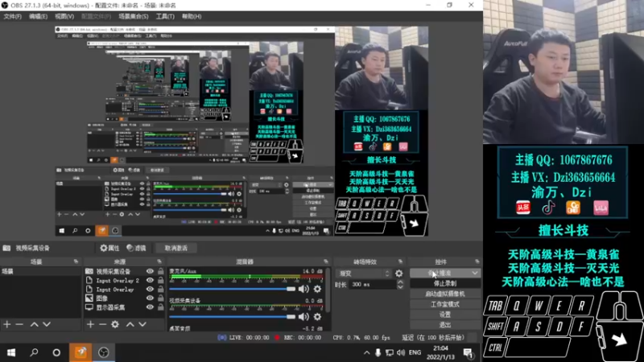
Task: Click the system tray volume icon
Action: click(x=401, y=352)
